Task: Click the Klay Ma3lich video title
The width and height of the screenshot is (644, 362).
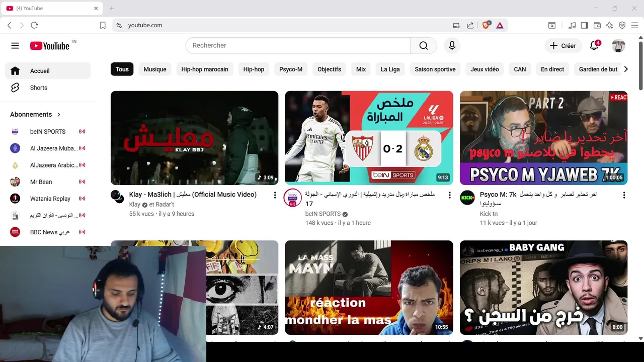Action: point(193,195)
